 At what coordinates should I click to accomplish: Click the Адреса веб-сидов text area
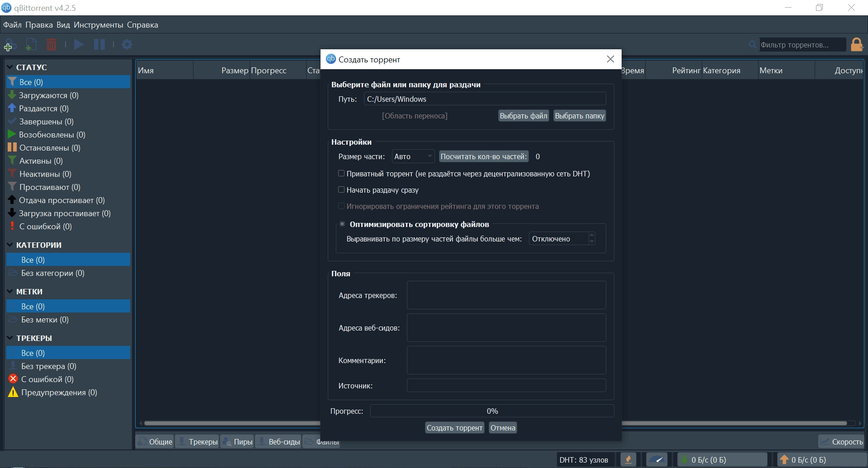[x=506, y=328]
